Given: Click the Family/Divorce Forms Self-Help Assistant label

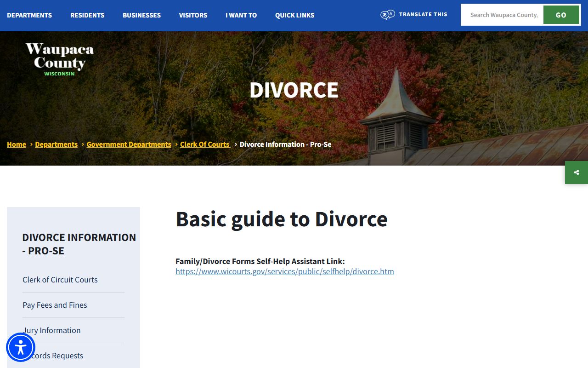Looking at the screenshot, I should tap(260, 261).
